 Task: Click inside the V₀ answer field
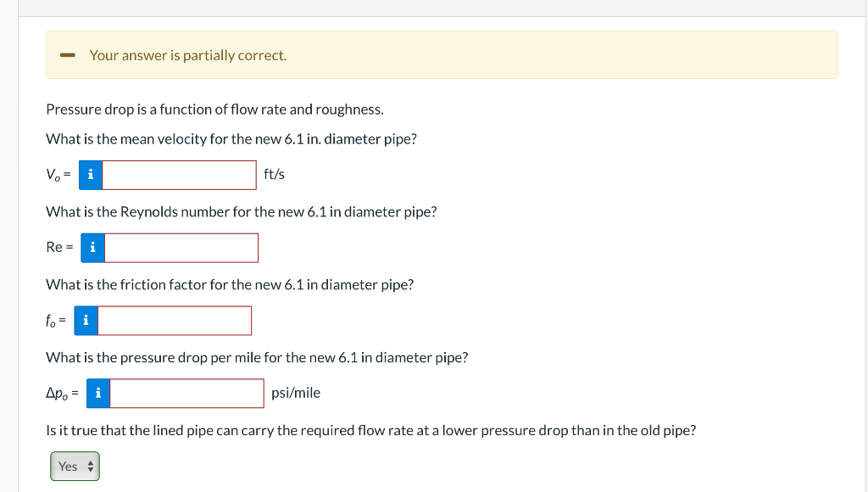(178, 174)
